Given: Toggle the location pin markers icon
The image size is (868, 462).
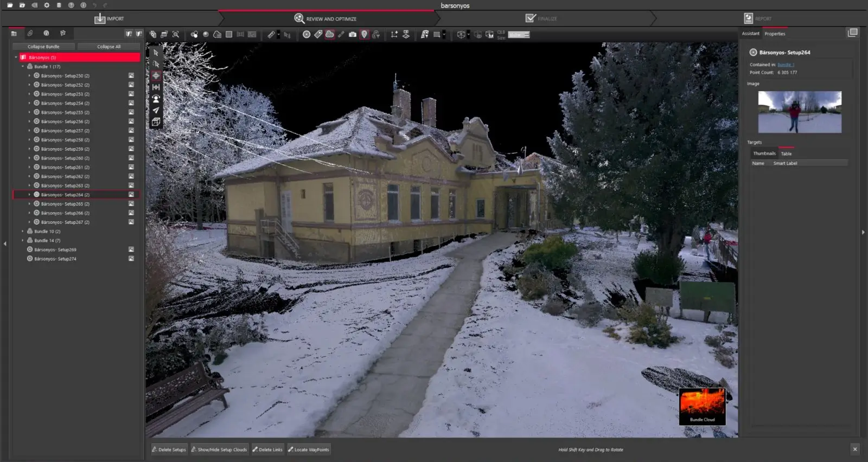Looking at the screenshot, I should [365, 35].
